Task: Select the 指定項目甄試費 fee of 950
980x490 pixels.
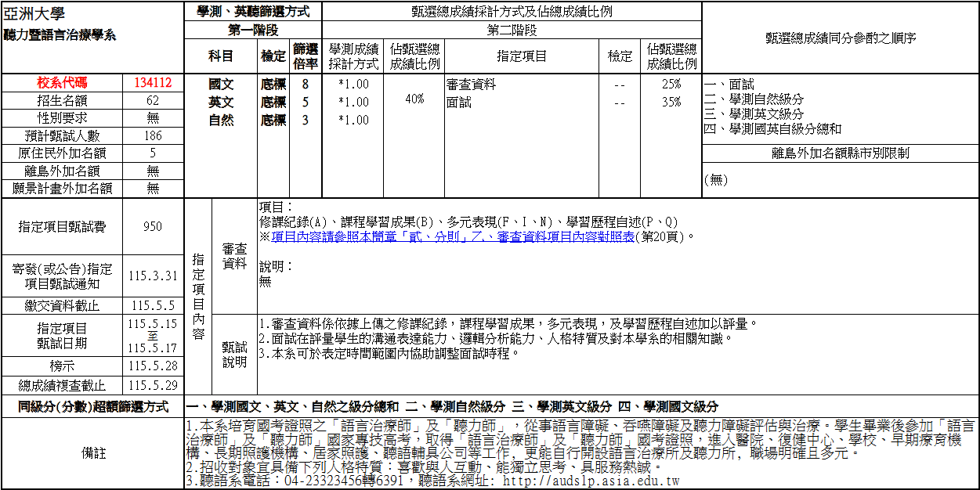Action: pyautogui.click(x=154, y=226)
